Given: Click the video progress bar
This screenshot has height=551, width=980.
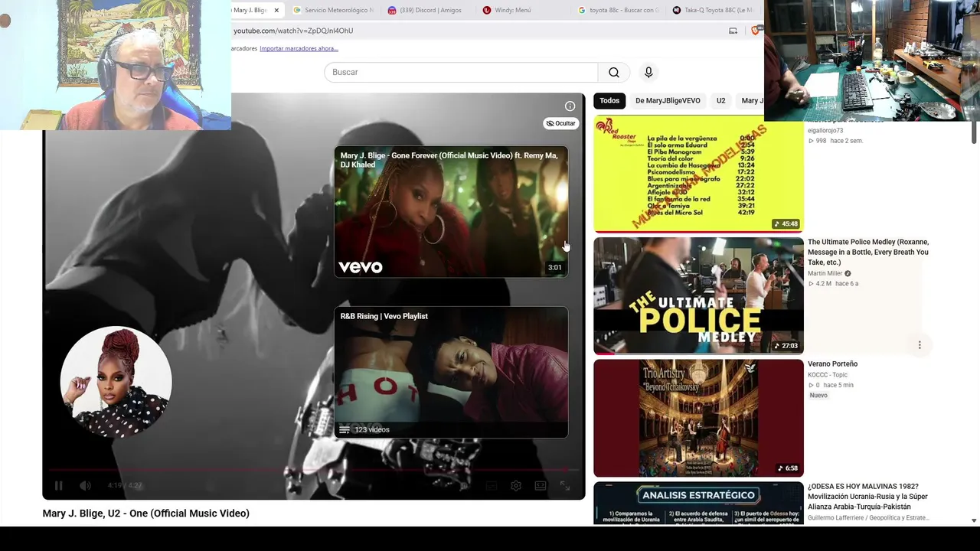Looking at the screenshot, I should point(314,470).
